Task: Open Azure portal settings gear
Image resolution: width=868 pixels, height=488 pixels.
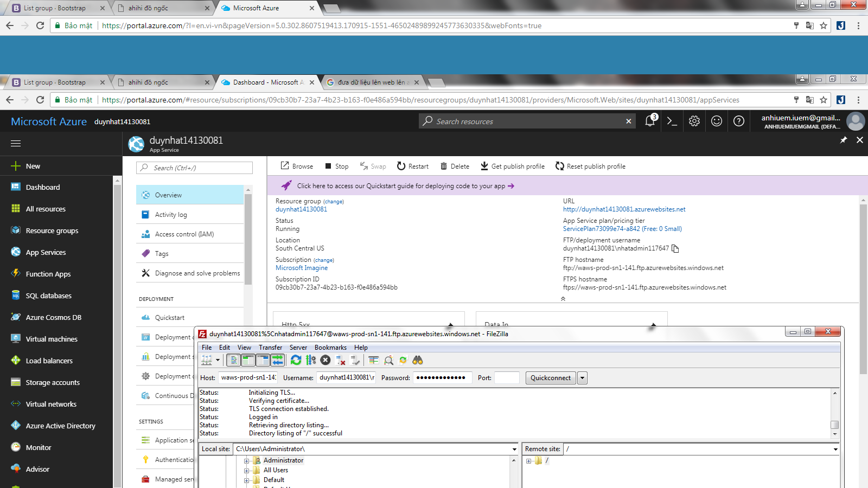Action: 694,121
